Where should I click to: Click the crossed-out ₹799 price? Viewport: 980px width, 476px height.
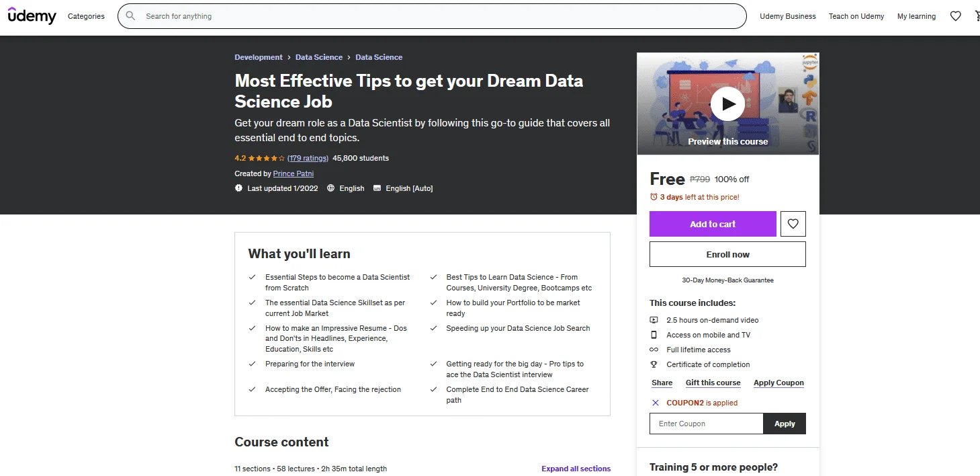point(700,179)
